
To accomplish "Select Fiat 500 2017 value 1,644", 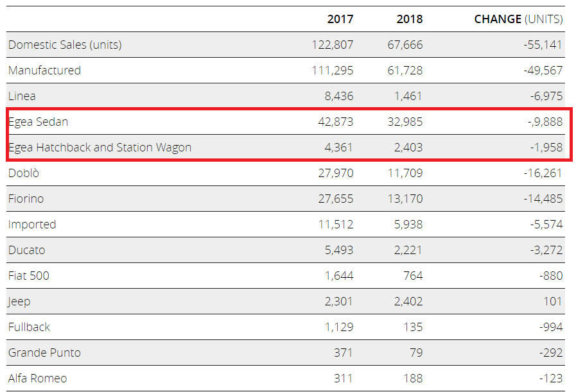I will click(339, 276).
